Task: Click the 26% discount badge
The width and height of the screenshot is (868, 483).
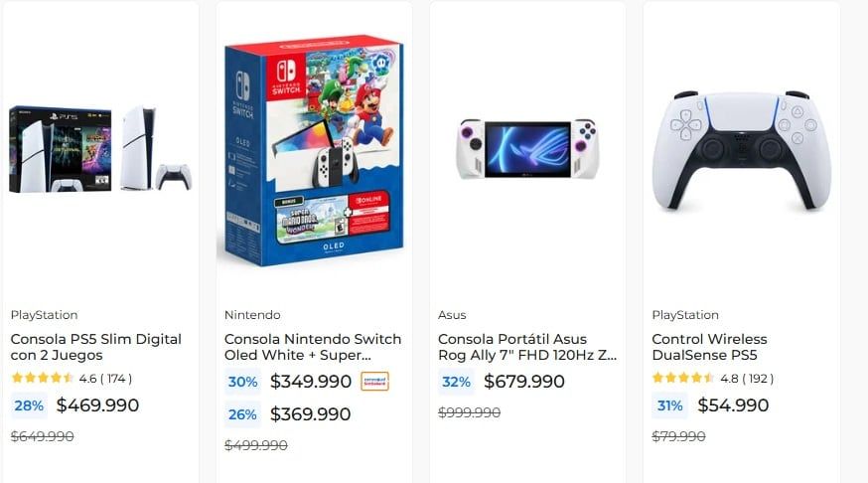Action: 242,414
